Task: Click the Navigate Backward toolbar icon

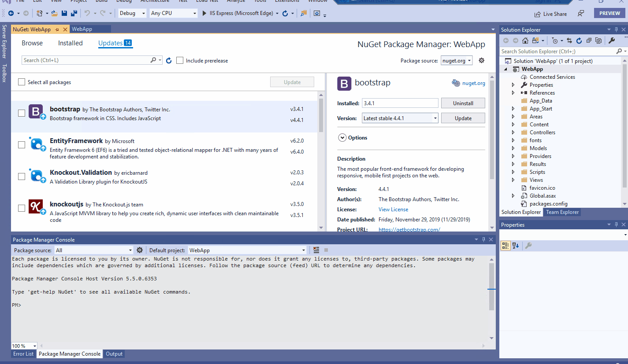Action: pyautogui.click(x=11, y=13)
